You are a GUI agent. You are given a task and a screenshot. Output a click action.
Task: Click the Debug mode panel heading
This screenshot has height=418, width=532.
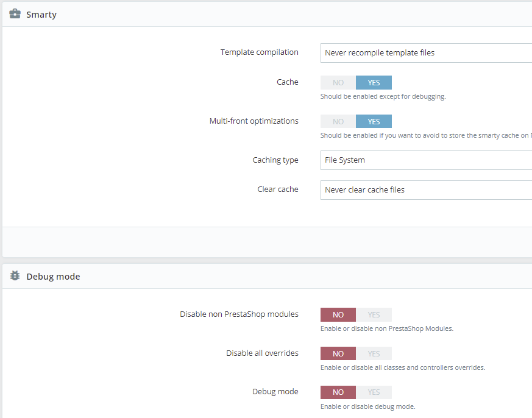[53, 277]
